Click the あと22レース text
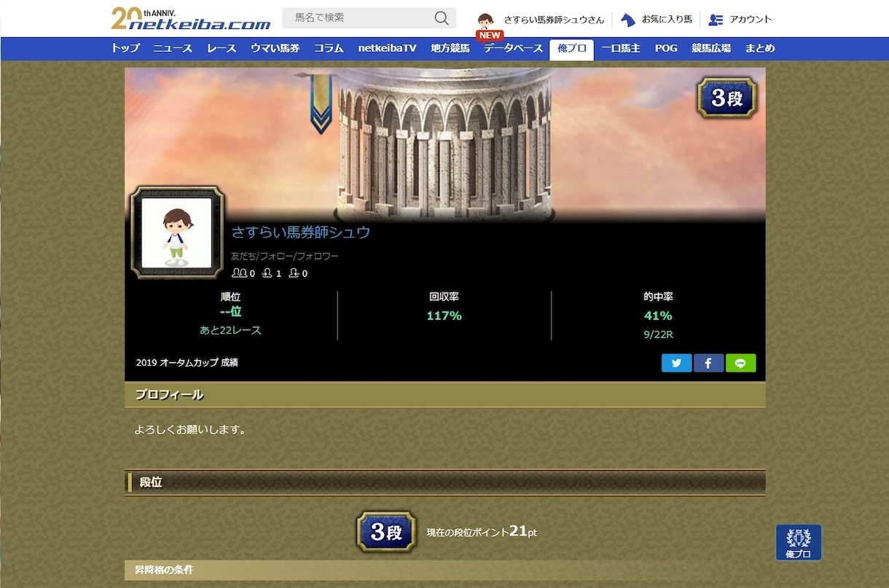The image size is (889, 588). tap(230, 330)
